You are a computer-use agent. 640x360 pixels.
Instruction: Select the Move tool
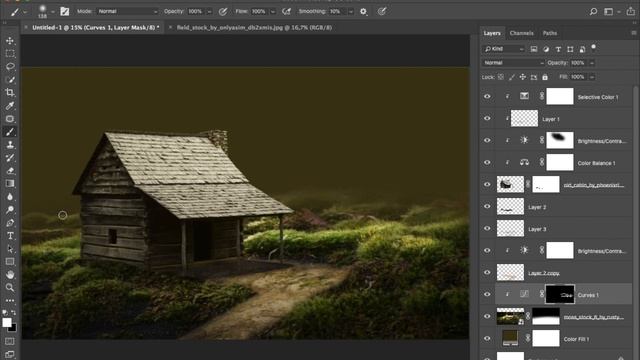click(10, 41)
